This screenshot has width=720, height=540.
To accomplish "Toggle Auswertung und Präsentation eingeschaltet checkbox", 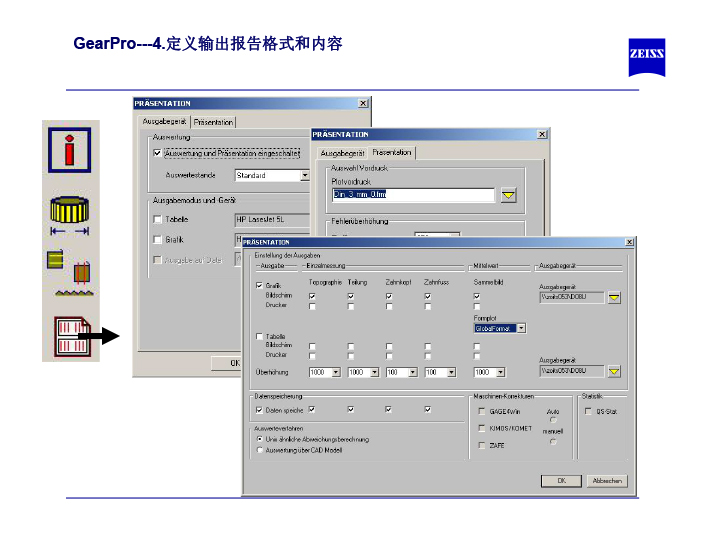I will point(157,153).
